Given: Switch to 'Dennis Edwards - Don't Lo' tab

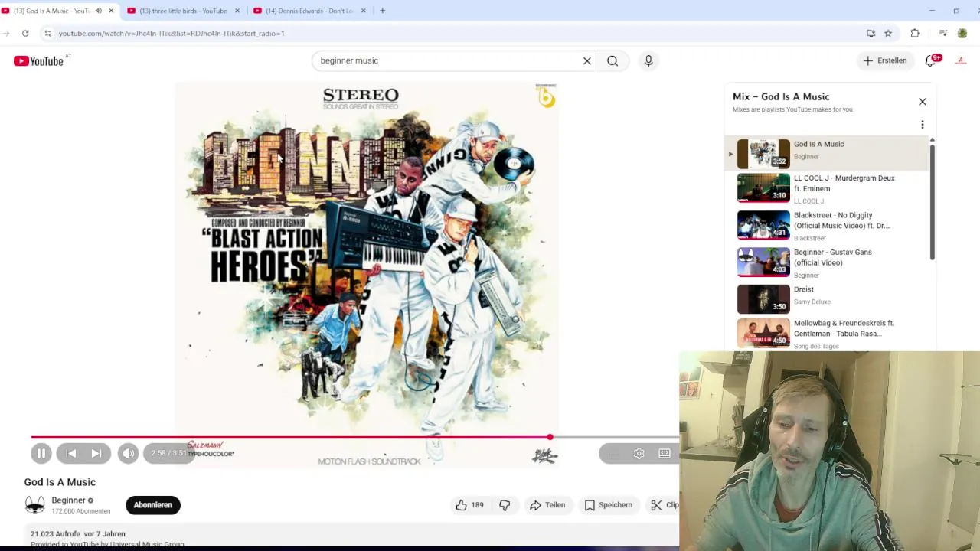Looking at the screenshot, I should tap(309, 11).
